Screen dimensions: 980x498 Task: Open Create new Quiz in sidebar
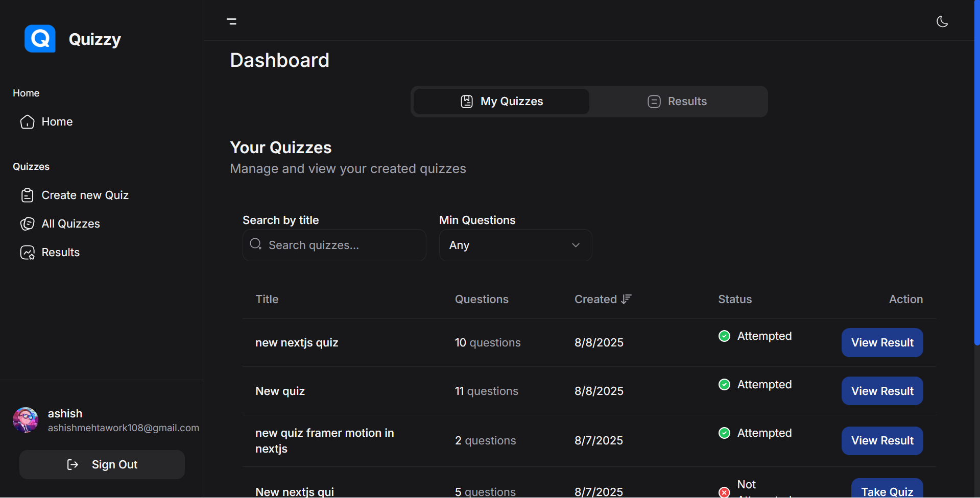(85, 195)
